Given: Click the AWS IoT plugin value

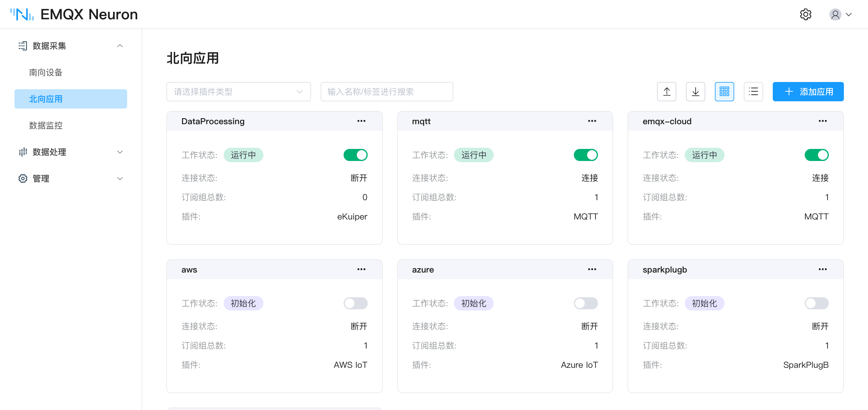Looking at the screenshot, I should pos(351,365).
